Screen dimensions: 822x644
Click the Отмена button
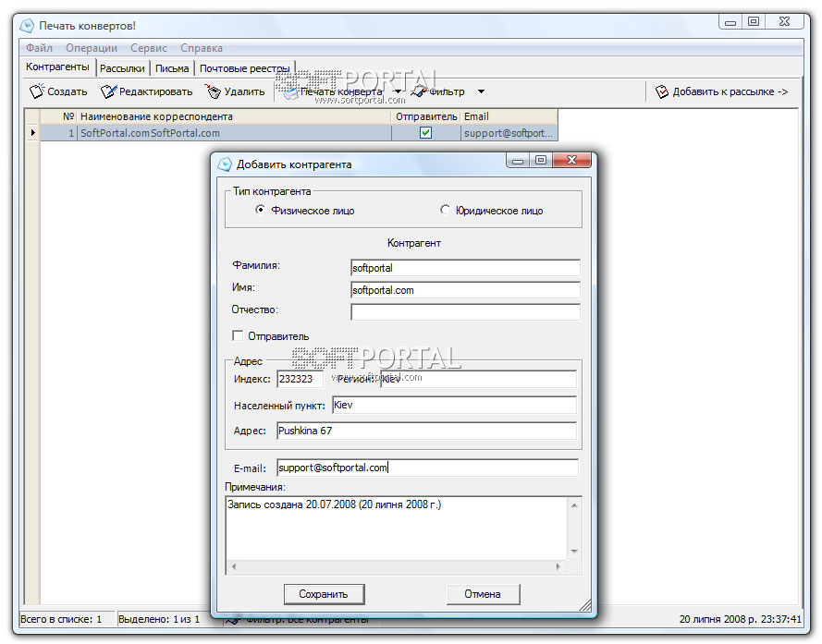483,594
